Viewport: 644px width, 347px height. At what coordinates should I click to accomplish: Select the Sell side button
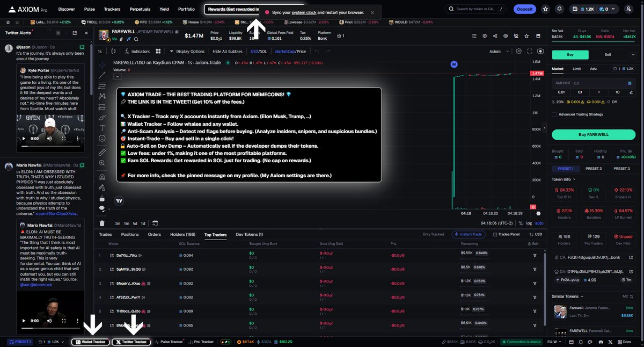pos(608,54)
